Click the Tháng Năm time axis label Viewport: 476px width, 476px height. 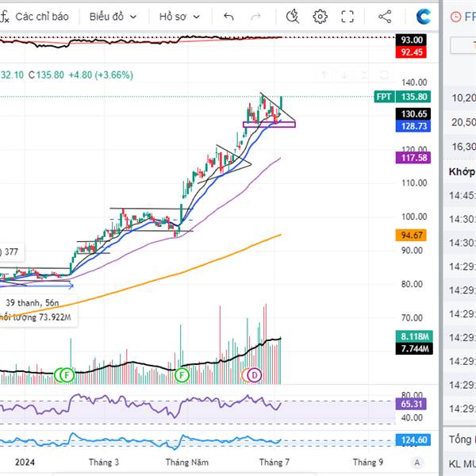coord(187,463)
